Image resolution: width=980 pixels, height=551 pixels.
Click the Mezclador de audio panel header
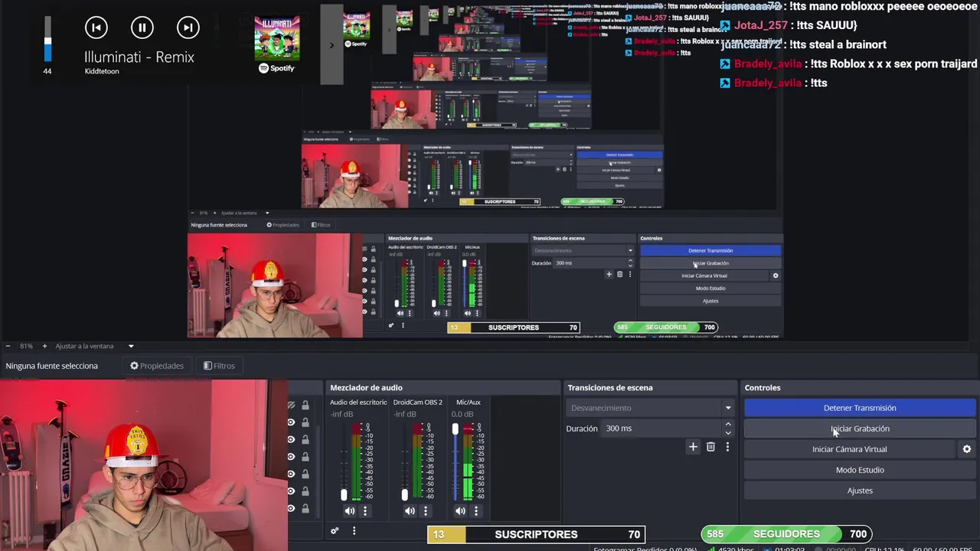click(443, 388)
